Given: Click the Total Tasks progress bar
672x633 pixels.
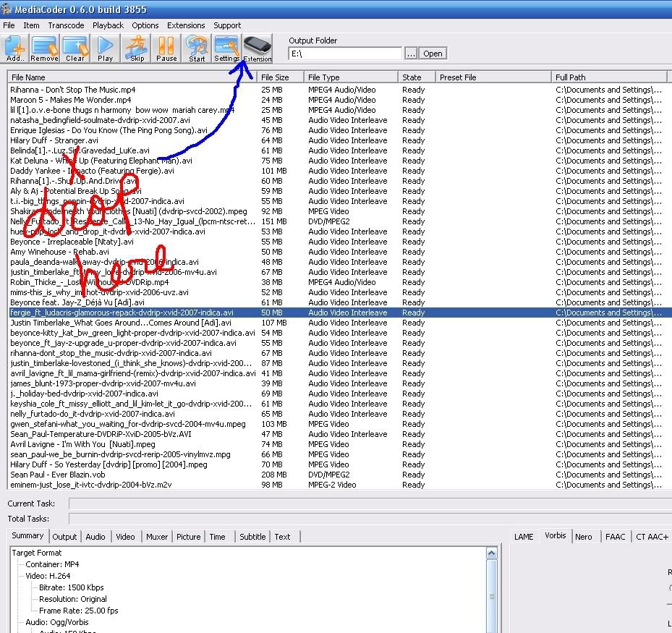Looking at the screenshot, I should pos(370,519).
